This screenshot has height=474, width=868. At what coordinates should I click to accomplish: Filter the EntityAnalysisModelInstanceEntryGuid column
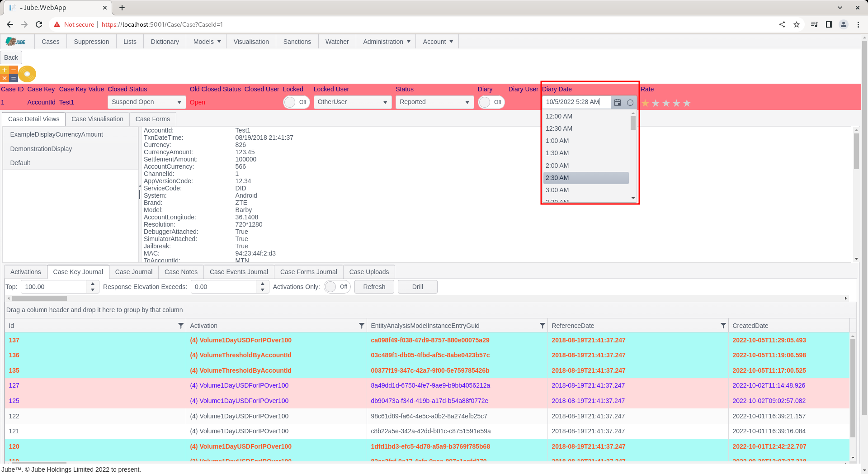pos(542,326)
